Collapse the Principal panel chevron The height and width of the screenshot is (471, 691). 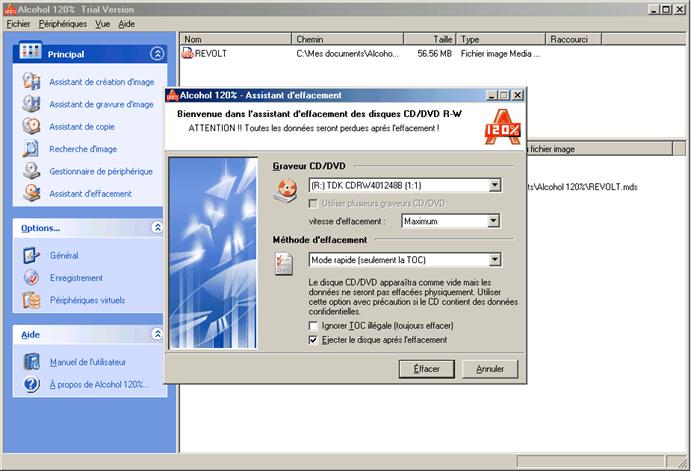[x=157, y=54]
